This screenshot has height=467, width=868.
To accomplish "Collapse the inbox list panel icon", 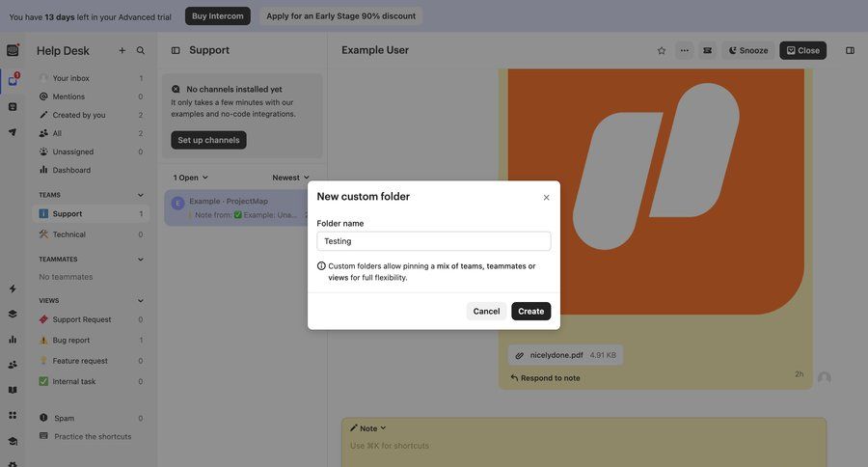I will point(176,50).
